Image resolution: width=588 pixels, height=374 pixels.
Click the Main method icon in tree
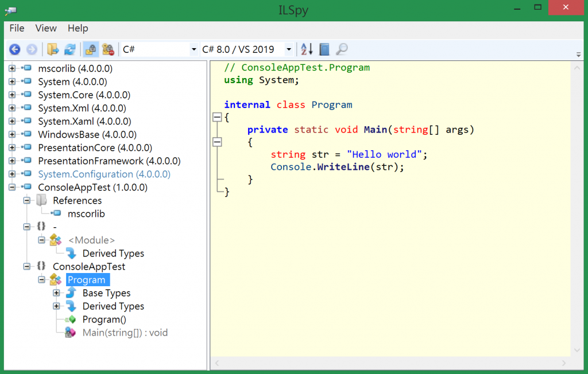coord(69,332)
